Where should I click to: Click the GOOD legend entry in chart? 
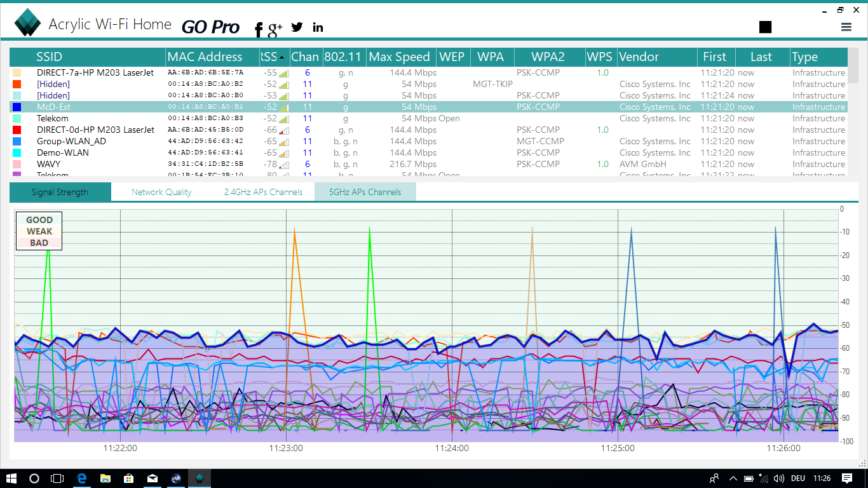(x=39, y=220)
